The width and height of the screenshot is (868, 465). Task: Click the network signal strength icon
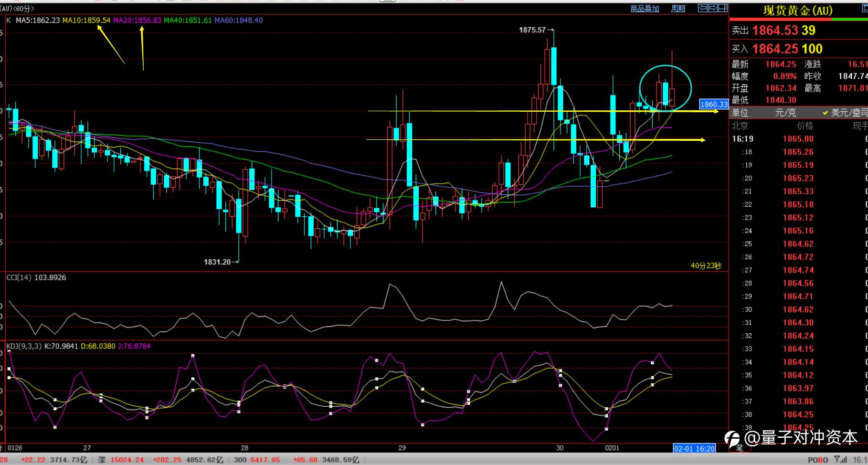840,459
